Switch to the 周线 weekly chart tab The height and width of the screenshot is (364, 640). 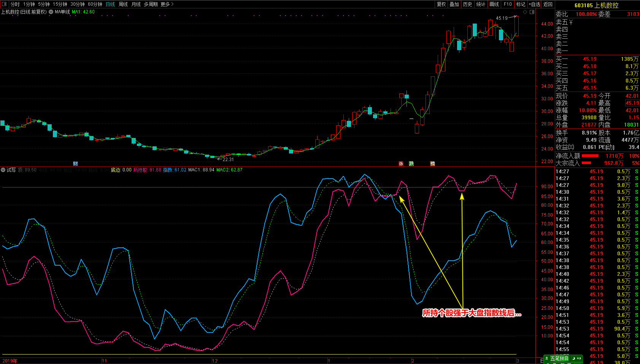click(x=123, y=4)
